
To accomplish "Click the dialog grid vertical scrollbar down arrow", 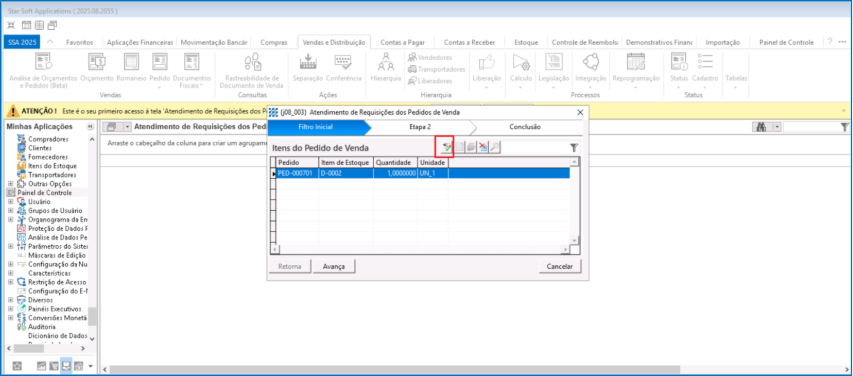I will pos(573,240).
